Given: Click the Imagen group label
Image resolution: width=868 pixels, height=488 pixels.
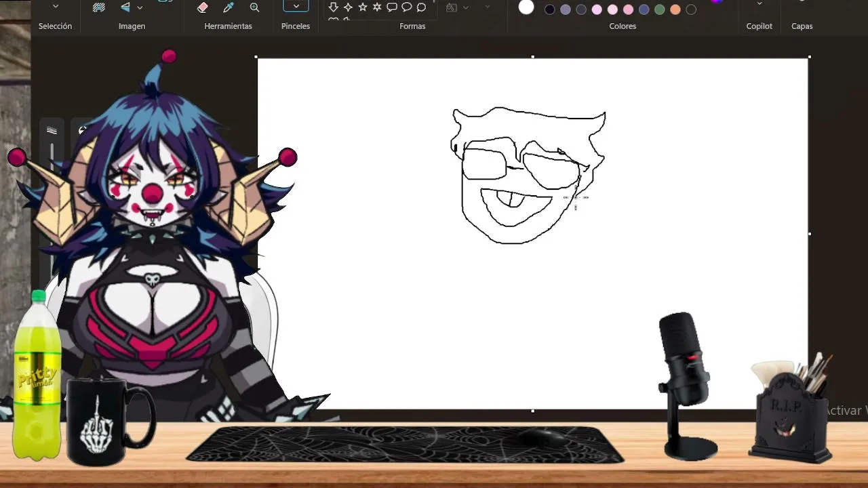Looking at the screenshot, I should point(132,26).
